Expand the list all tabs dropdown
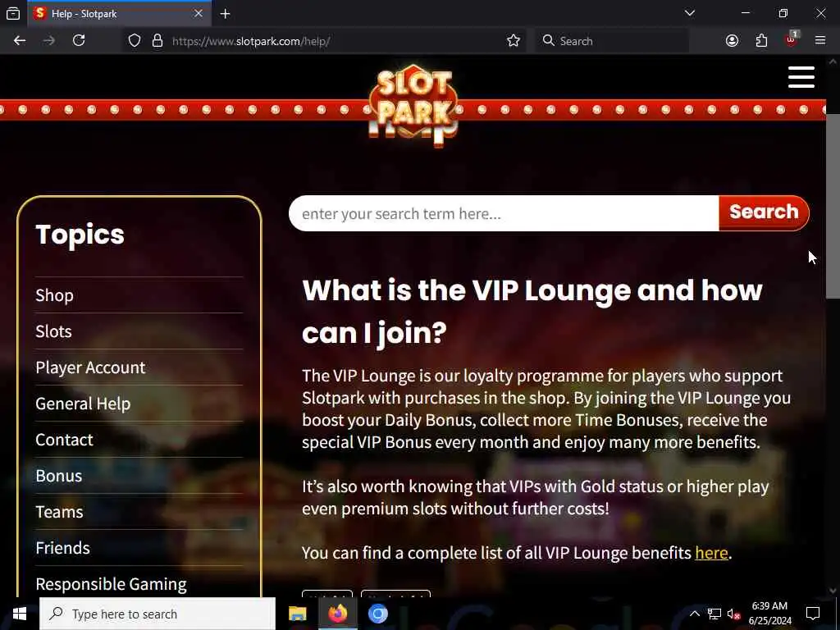 point(689,13)
